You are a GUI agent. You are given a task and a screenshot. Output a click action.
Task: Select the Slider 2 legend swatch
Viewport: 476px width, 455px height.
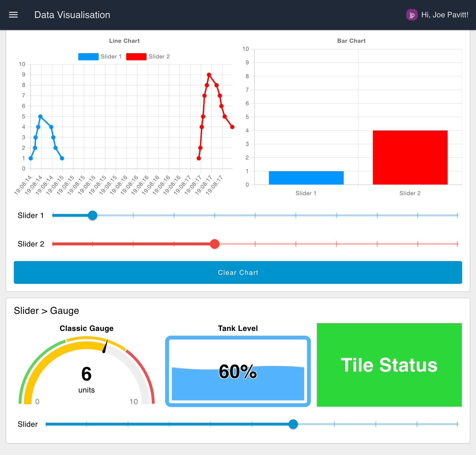tap(136, 56)
